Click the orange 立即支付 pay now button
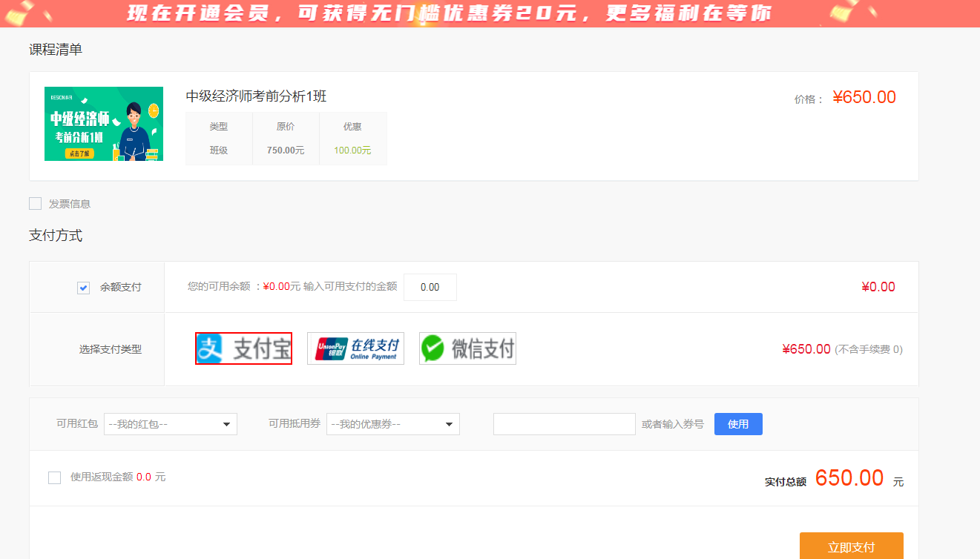 (851, 547)
